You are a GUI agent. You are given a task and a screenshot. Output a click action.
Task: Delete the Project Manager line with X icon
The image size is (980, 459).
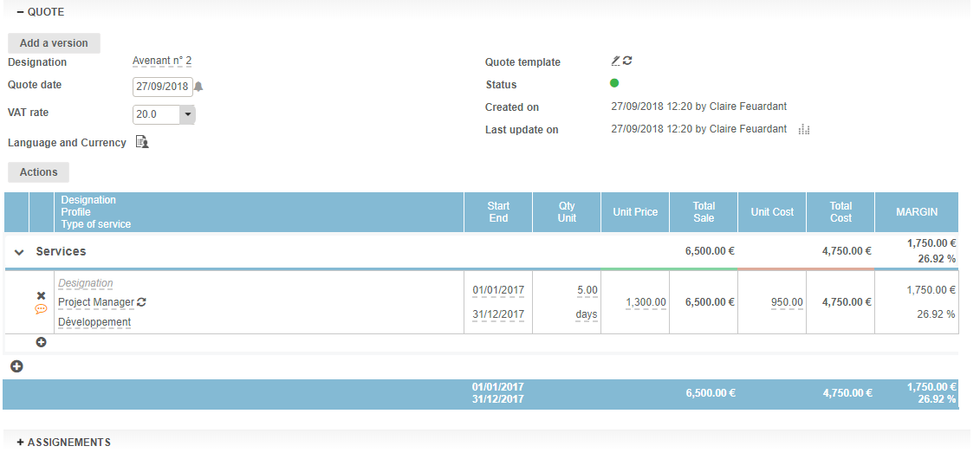click(x=41, y=295)
